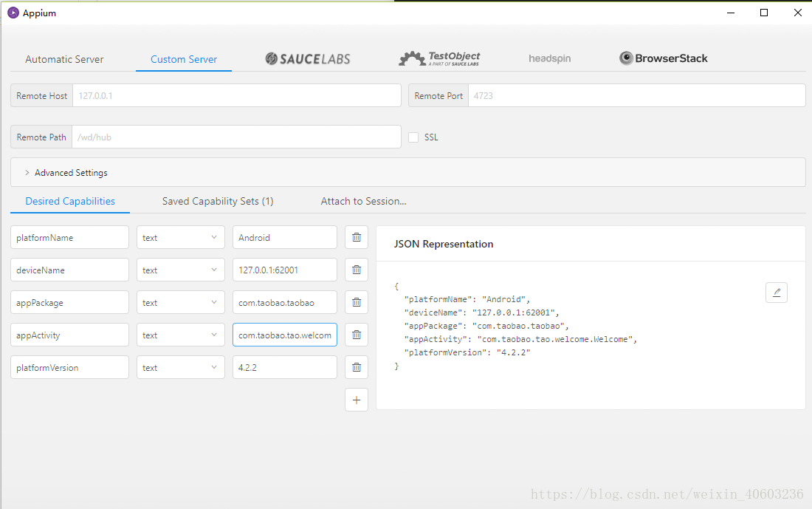Image resolution: width=812 pixels, height=509 pixels.
Task: Open type dropdown for appActivity
Action: pos(181,335)
